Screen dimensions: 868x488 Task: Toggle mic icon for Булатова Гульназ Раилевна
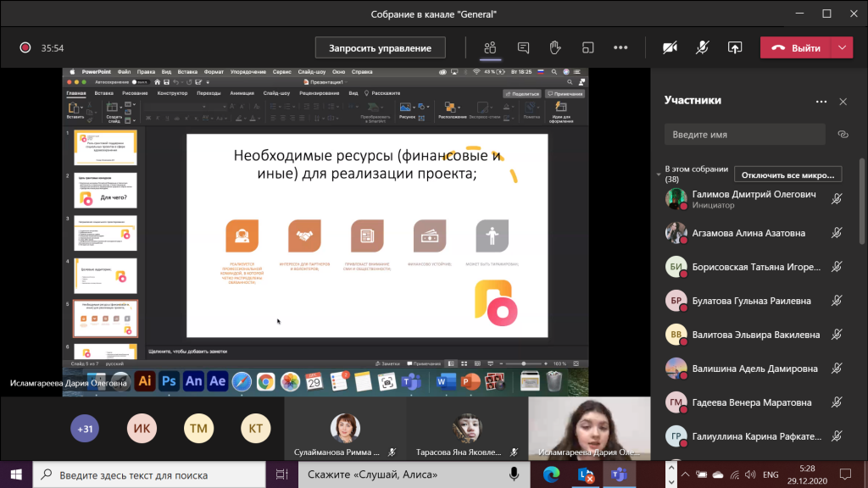(x=837, y=301)
